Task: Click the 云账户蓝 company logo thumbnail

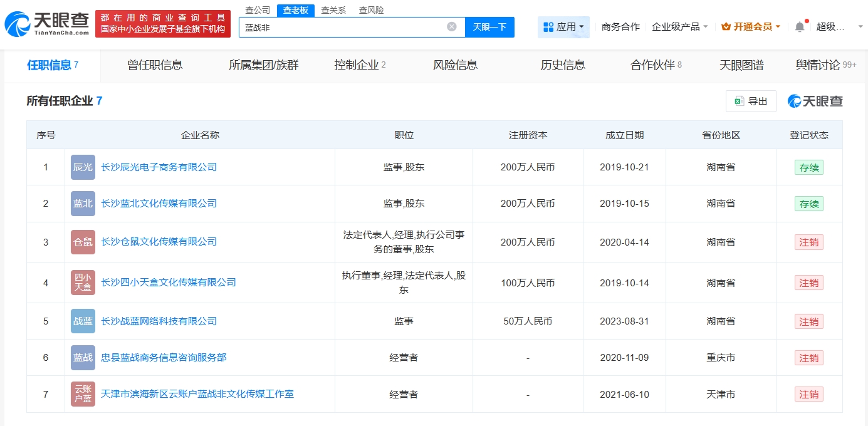Action: 83,394
